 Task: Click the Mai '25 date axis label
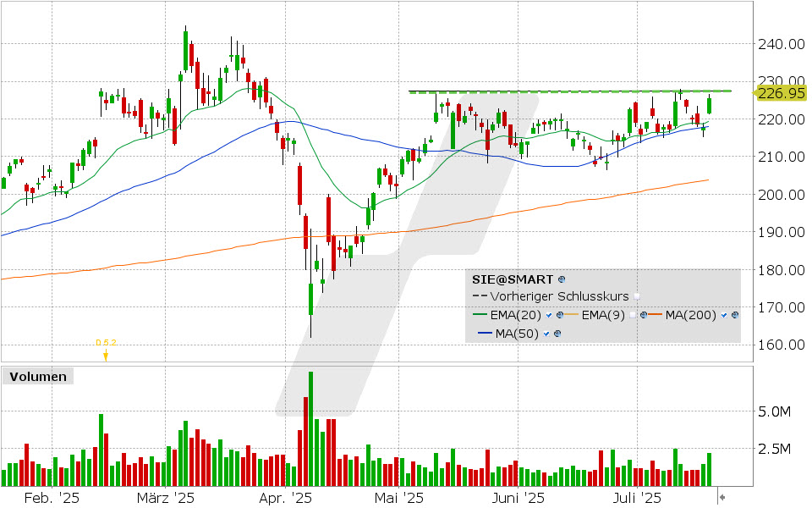click(398, 498)
